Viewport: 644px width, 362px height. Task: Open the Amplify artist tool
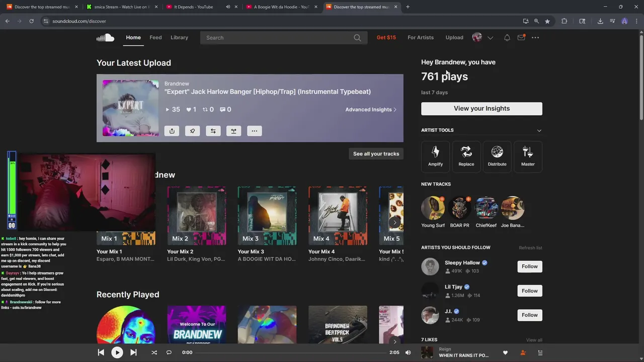click(x=436, y=156)
